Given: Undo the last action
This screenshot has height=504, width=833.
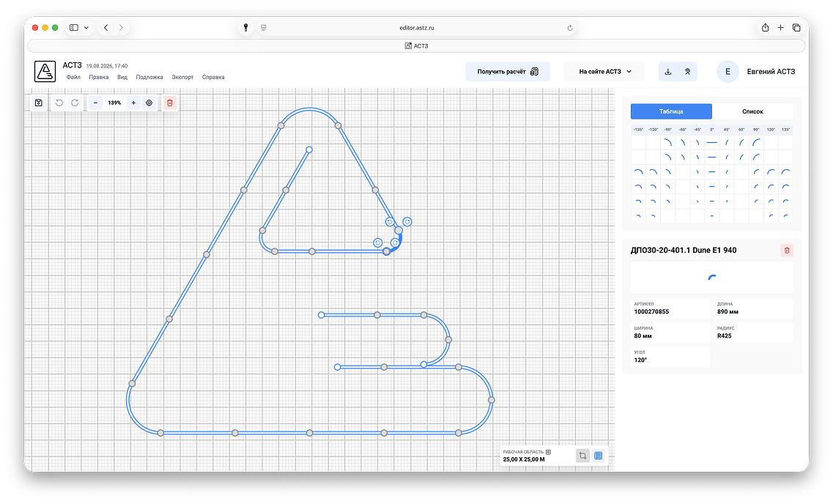Looking at the screenshot, I should pyautogui.click(x=59, y=103).
